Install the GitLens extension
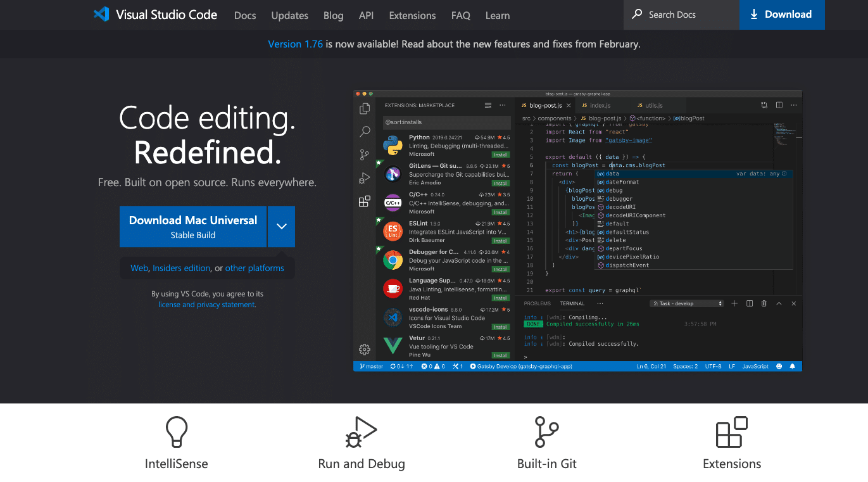Image resolution: width=868 pixels, height=482 pixels. click(x=501, y=182)
